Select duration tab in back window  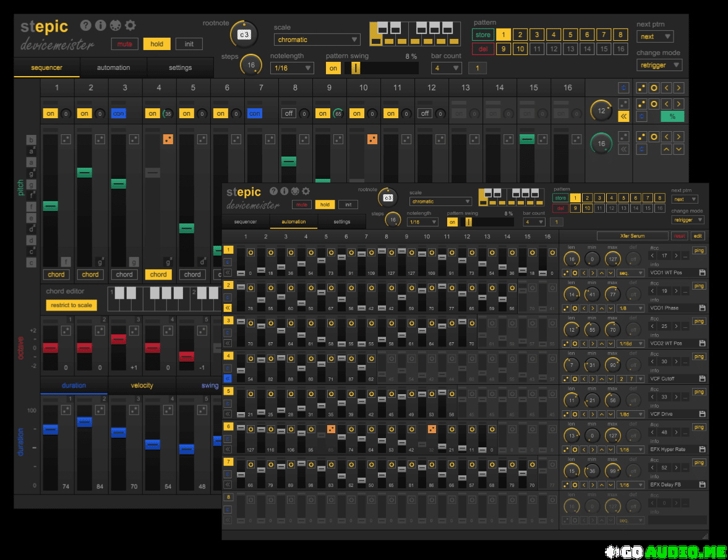[x=74, y=386]
